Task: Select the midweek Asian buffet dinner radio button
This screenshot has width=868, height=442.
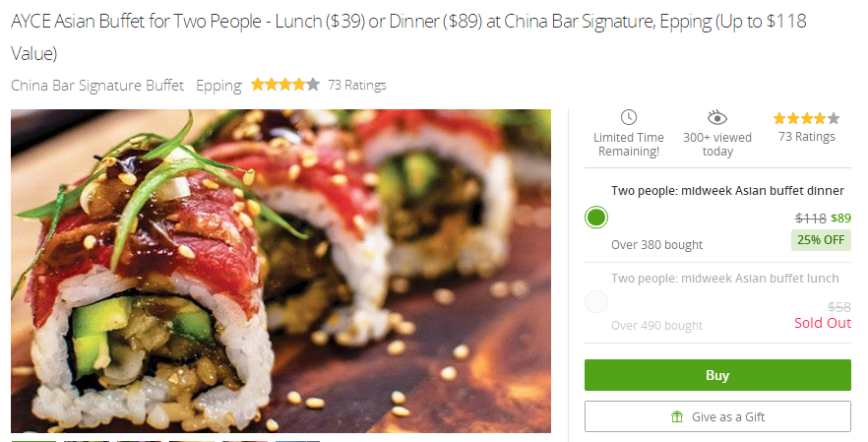Action: click(x=596, y=218)
